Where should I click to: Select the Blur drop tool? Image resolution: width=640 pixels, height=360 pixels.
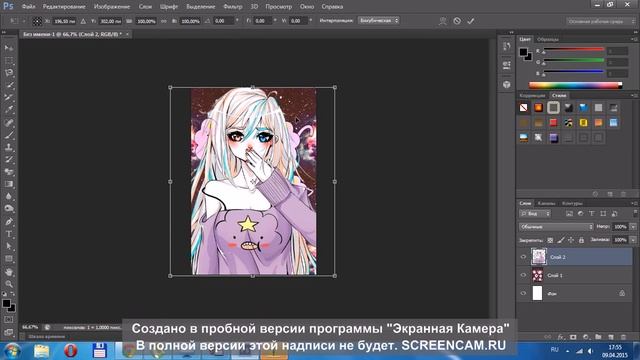pyautogui.click(x=9, y=196)
